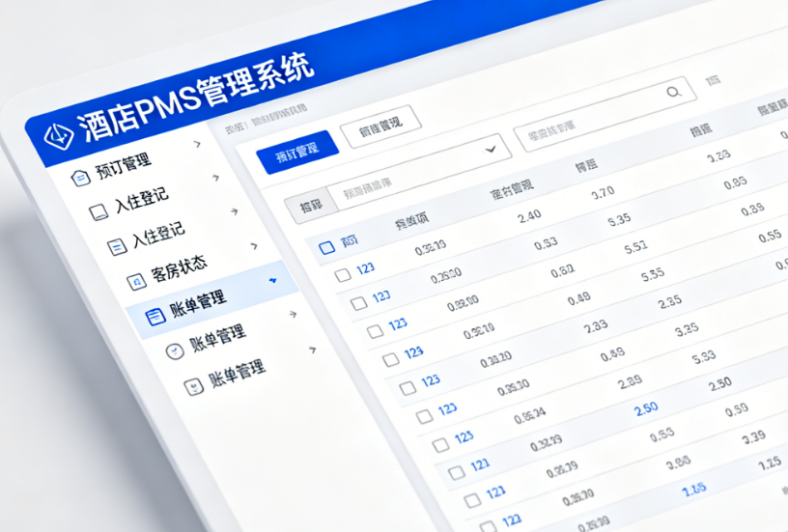Screen dimensions: 788x532
Task: Tick the checkbox of the row with 3.35
Action: [x=424, y=416]
